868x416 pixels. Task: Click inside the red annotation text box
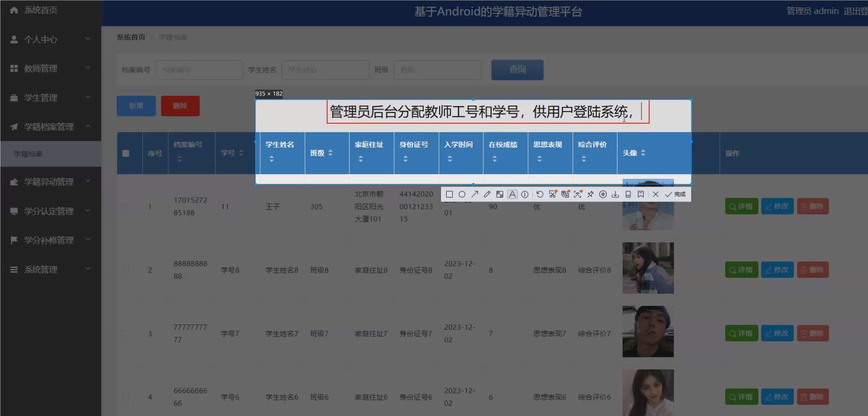coord(488,112)
